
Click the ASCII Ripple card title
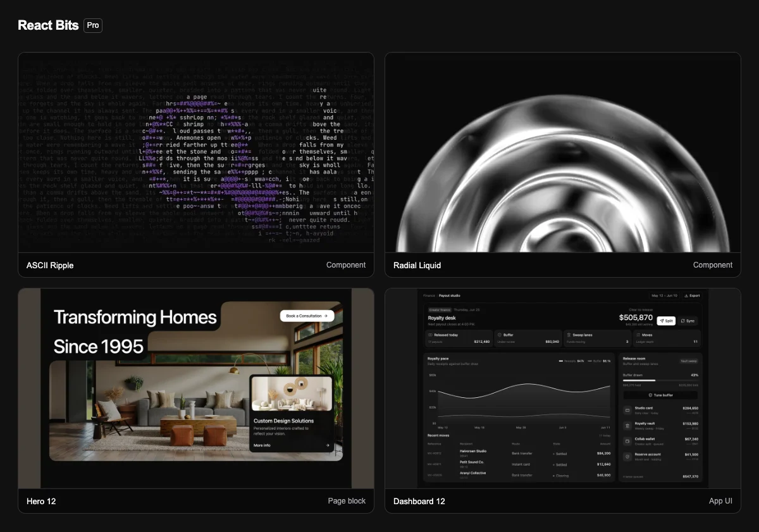[x=50, y=265]
